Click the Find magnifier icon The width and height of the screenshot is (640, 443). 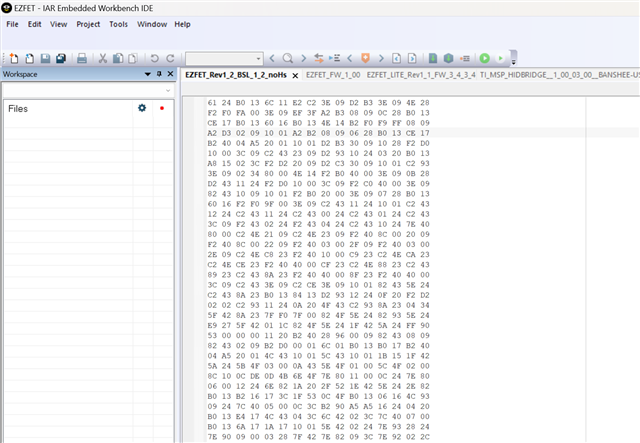(x=288, y=58)
